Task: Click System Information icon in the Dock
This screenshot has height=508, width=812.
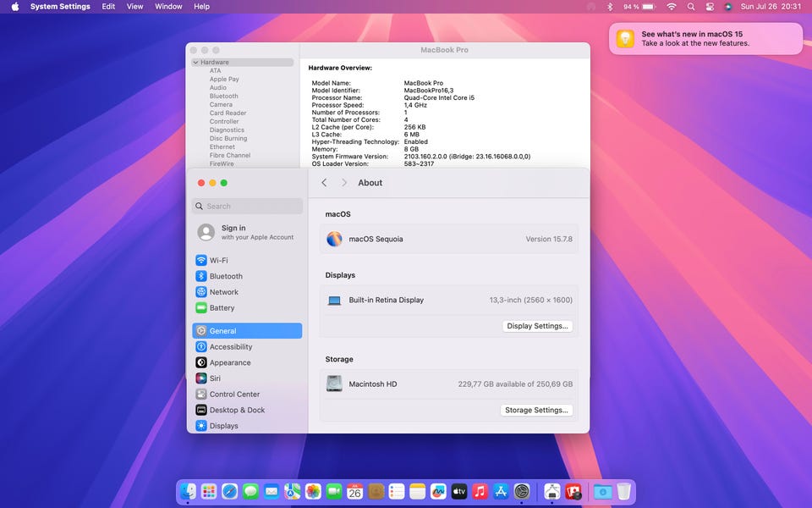Action: (552, 491)
